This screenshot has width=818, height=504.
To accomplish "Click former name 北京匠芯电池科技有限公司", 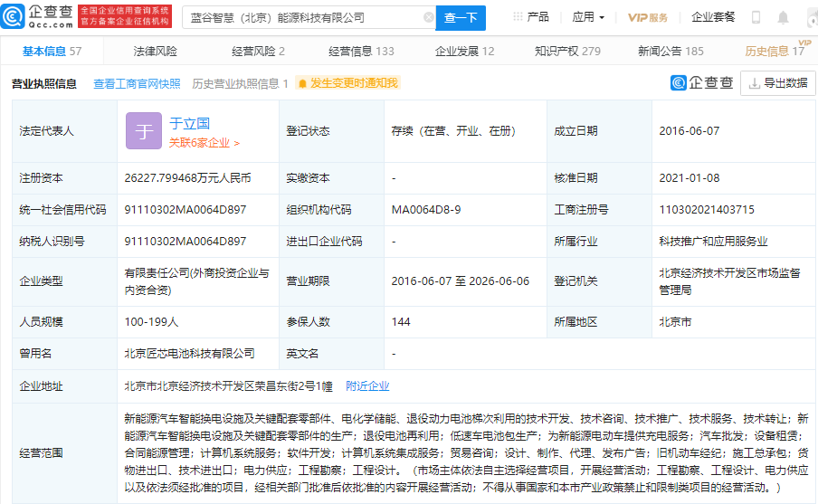I will [189, 354].
